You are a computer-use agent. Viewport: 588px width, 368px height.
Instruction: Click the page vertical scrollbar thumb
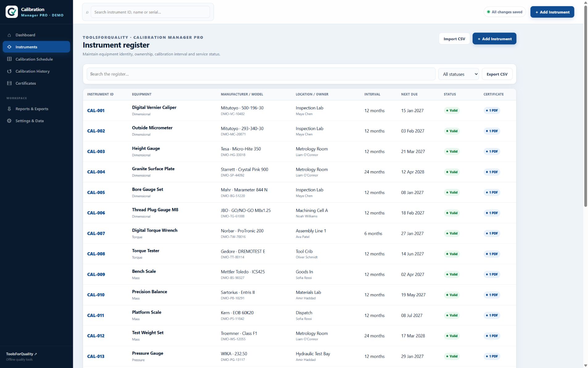(586, 106)
